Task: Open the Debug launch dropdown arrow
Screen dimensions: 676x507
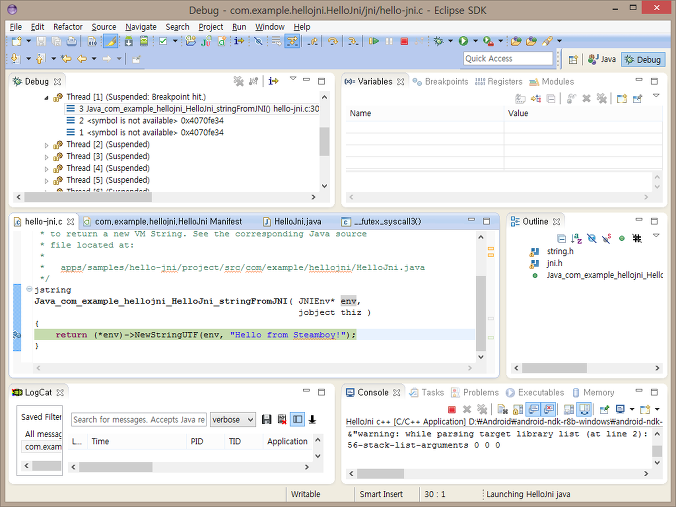Action: [450, 41]
